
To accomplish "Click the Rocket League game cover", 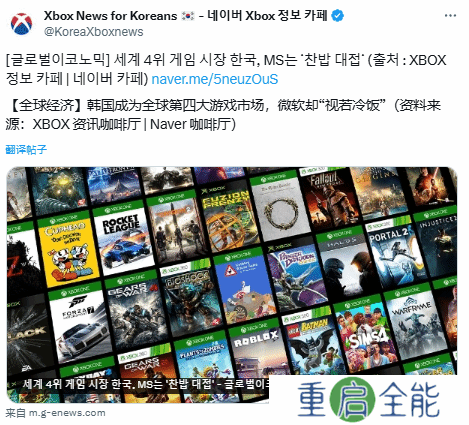I will pos(123,238).
